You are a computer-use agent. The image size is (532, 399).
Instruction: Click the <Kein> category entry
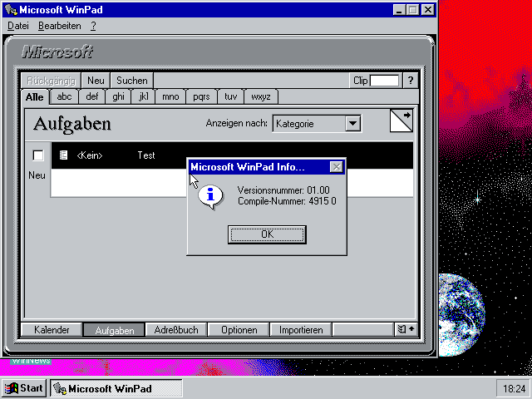click(90, 155)
